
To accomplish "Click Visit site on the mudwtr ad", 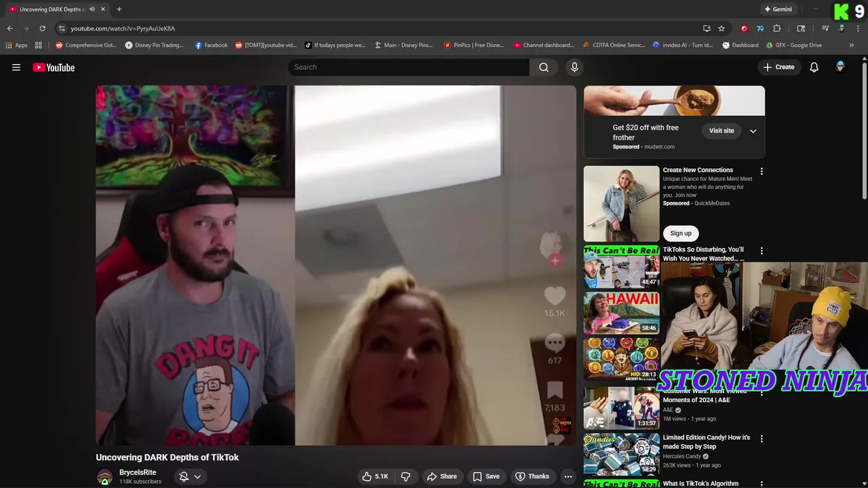I will [x=722, y=131].
